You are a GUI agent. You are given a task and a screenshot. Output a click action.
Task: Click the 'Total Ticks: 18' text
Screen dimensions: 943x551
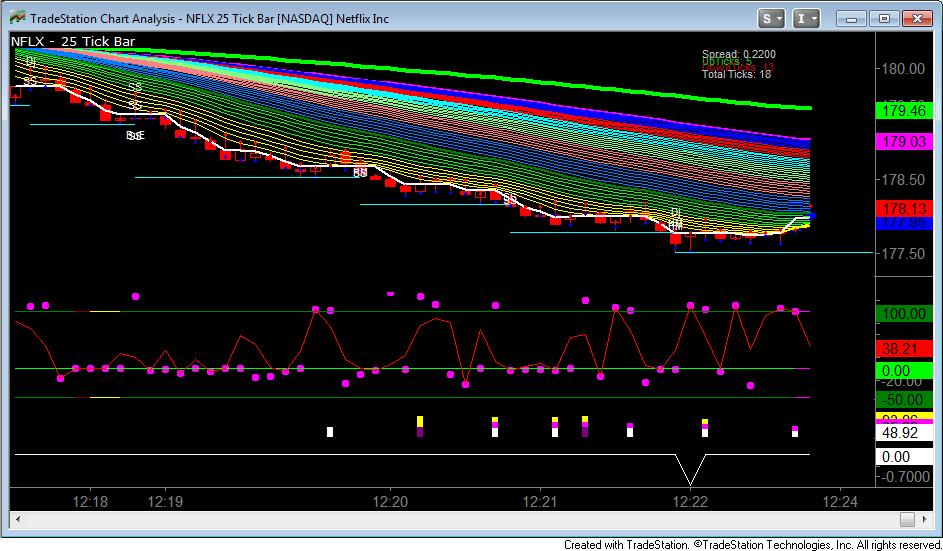[x=736, y=75]
